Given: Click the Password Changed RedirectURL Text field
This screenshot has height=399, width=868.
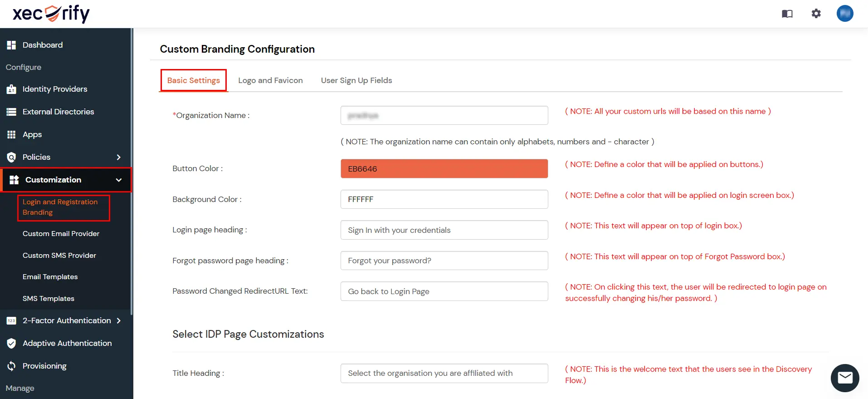Looking at the screenshot, I should 444,291.
